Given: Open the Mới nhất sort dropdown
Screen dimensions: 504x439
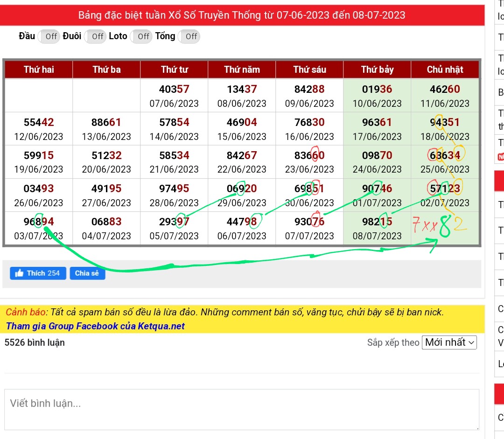Looking at the screenshot, I should (x=449, y=342).
